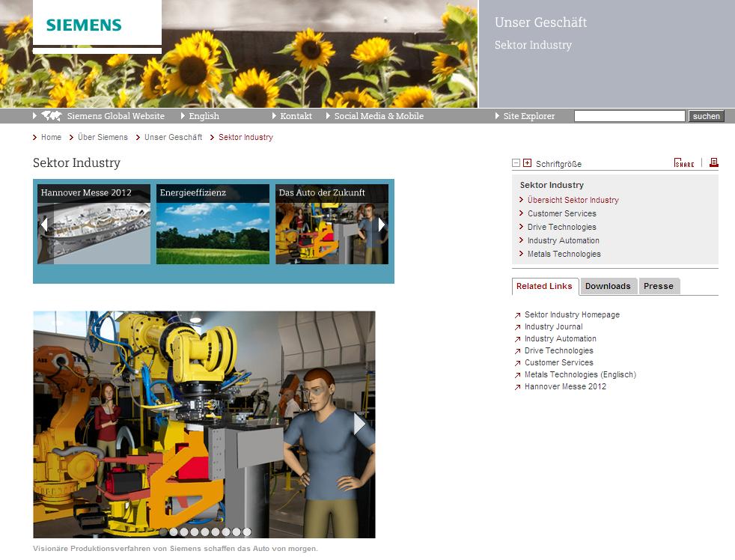Switch to the Presse tab
This screenshot has width=735, height=560.
coord(659,286)
